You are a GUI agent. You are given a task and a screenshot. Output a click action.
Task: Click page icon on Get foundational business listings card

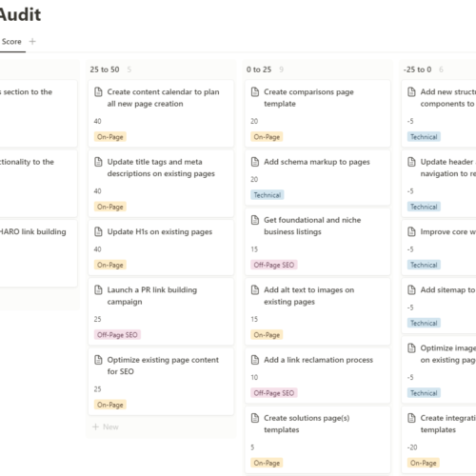point(255,220)
